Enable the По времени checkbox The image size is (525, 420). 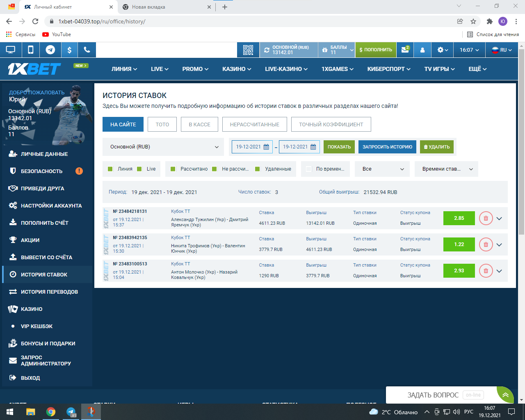(309, 169)
